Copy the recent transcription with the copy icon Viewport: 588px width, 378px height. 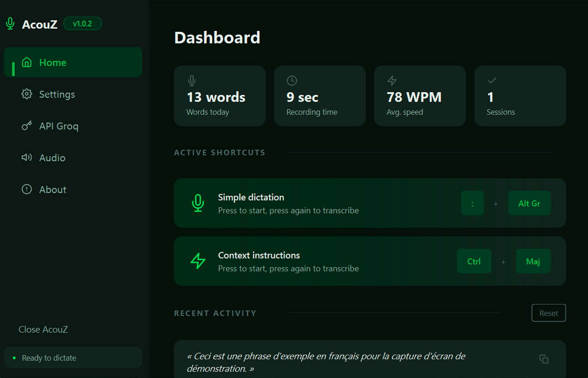click(x=544, y=359)
